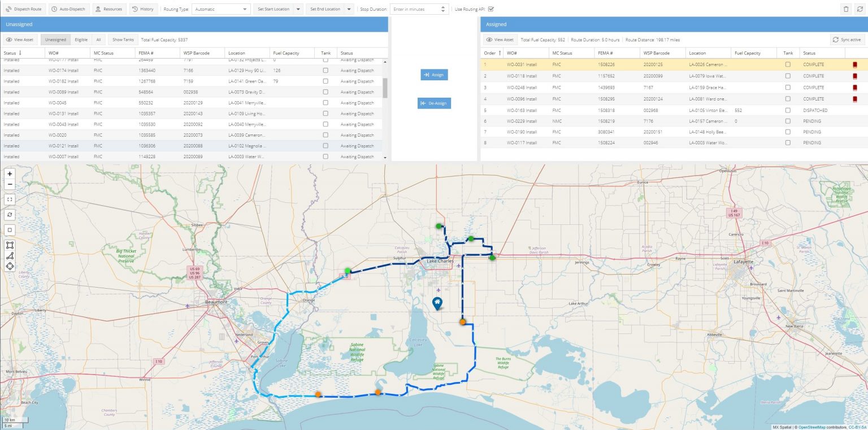
Task: Zoom in on the map
Action: tap(9, 173)
